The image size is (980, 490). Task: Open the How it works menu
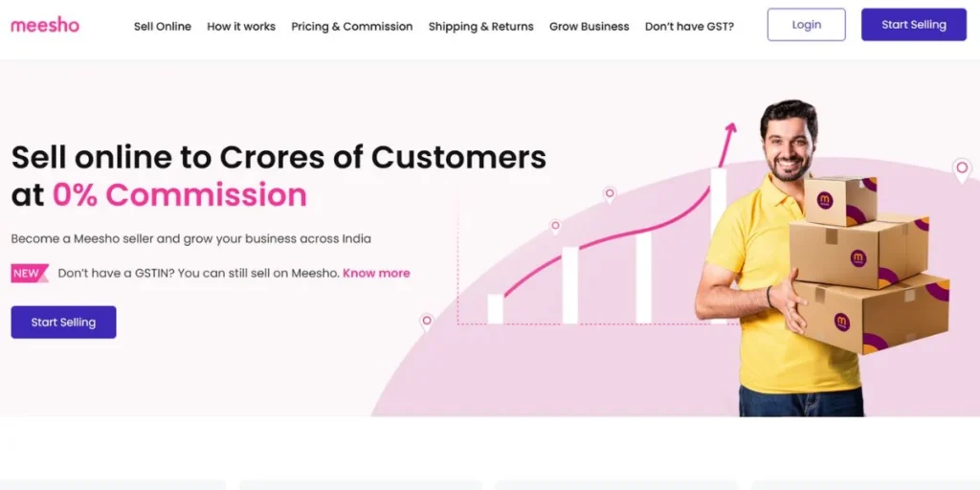click(241, 26)
